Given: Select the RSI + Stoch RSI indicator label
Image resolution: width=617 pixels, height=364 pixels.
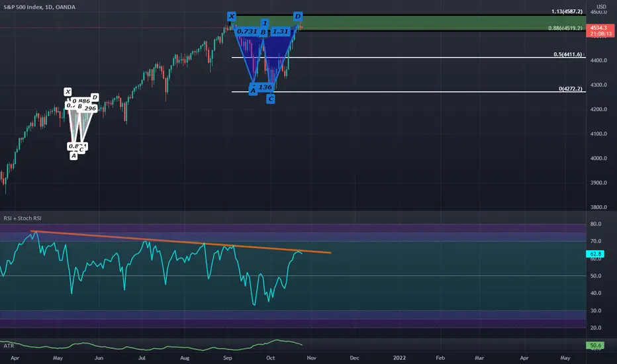Looking at the screenshot, I should click(x=23, y=218).
